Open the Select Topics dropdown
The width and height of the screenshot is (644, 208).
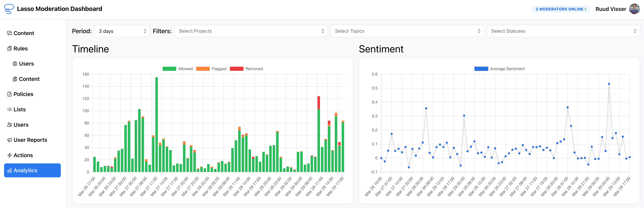click(407, 31)
